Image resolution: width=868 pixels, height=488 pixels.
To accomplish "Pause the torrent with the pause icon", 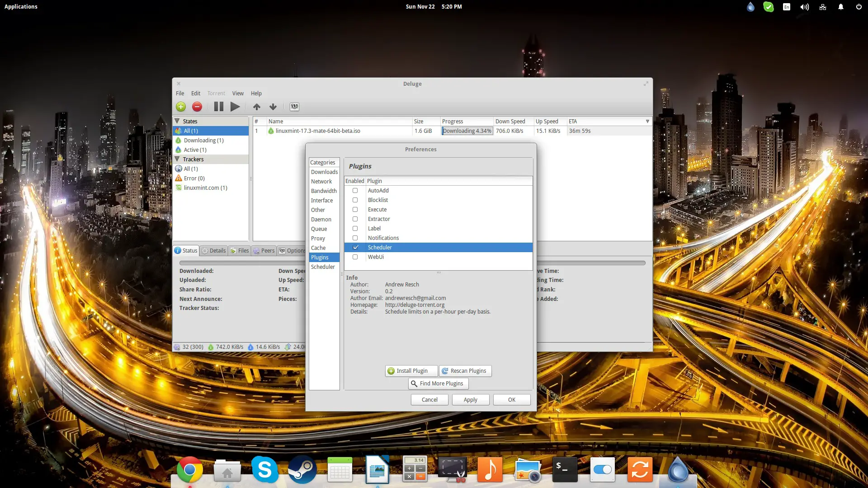I will click(219, 107).
